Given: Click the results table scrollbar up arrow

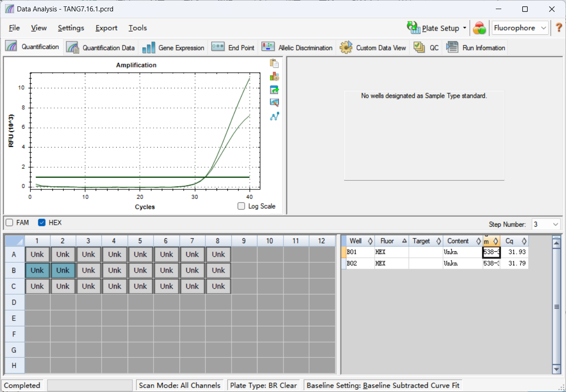Looking at the screenshot, I should (x=556, y=243).
